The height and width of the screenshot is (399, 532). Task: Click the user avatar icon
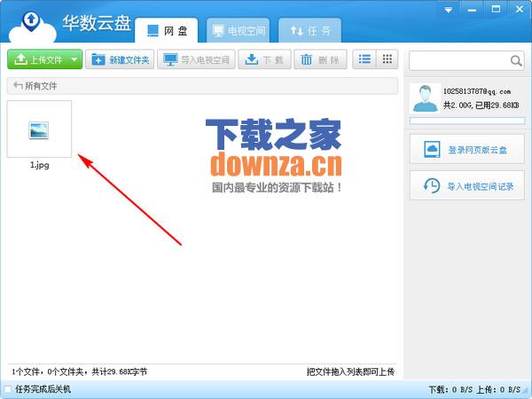[425, 98]
